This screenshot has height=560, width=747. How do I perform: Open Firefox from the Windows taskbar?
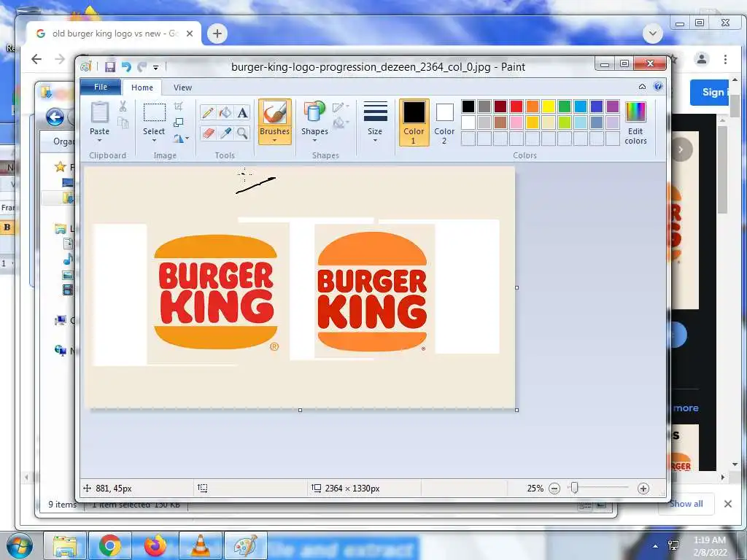(x=155, y=545)
